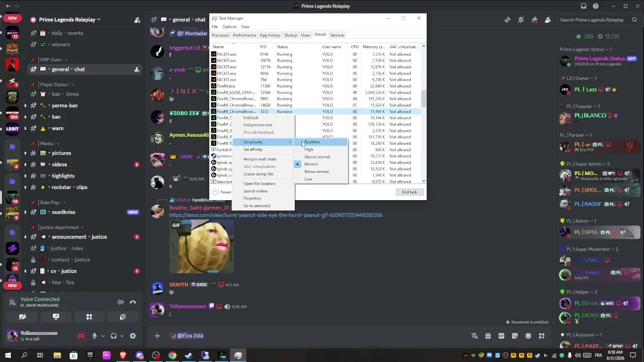Set priority to High
Viewport: 644px width, 362px height.
pos(321,149)
